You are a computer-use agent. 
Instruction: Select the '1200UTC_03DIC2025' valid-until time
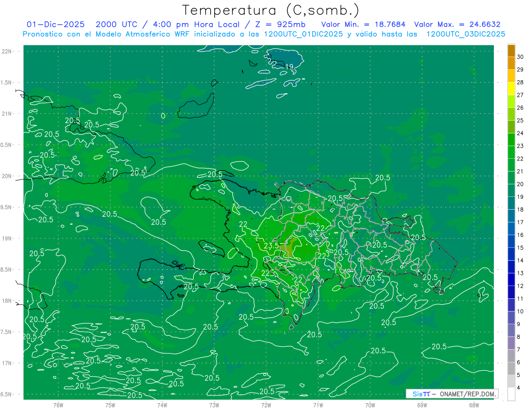click(x=466, y=34)
